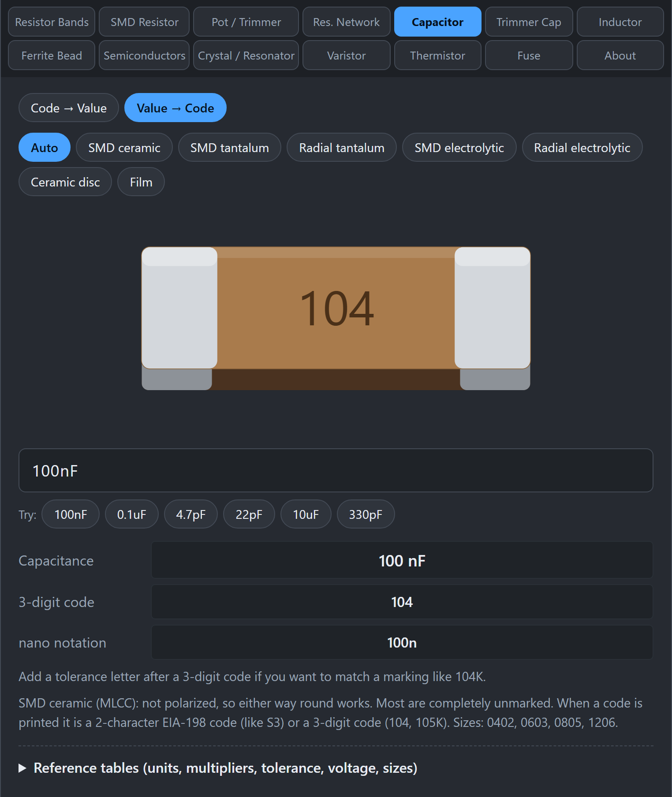Choose the Auto capacitor type
The image size is (672, 797).
(45, 147)
